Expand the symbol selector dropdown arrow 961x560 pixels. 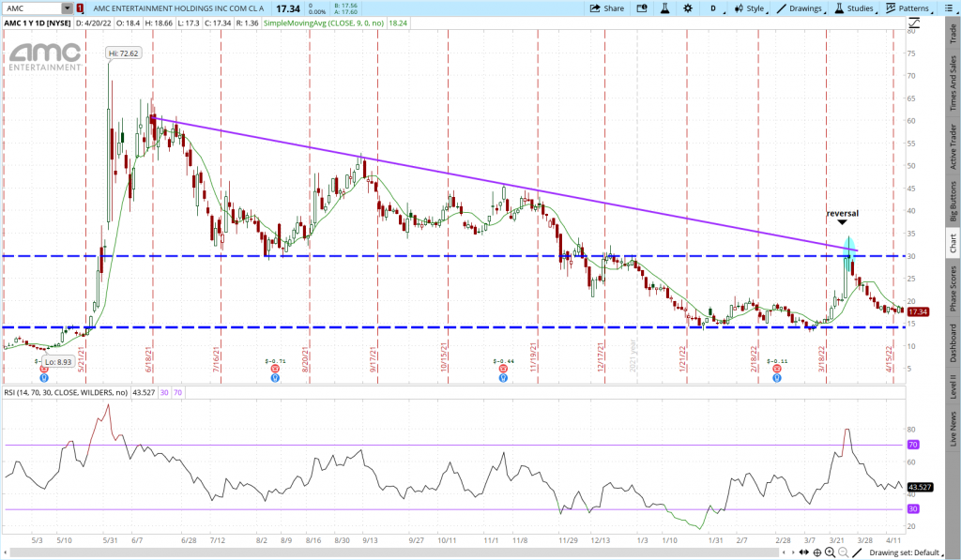click(x=67, y=8)
